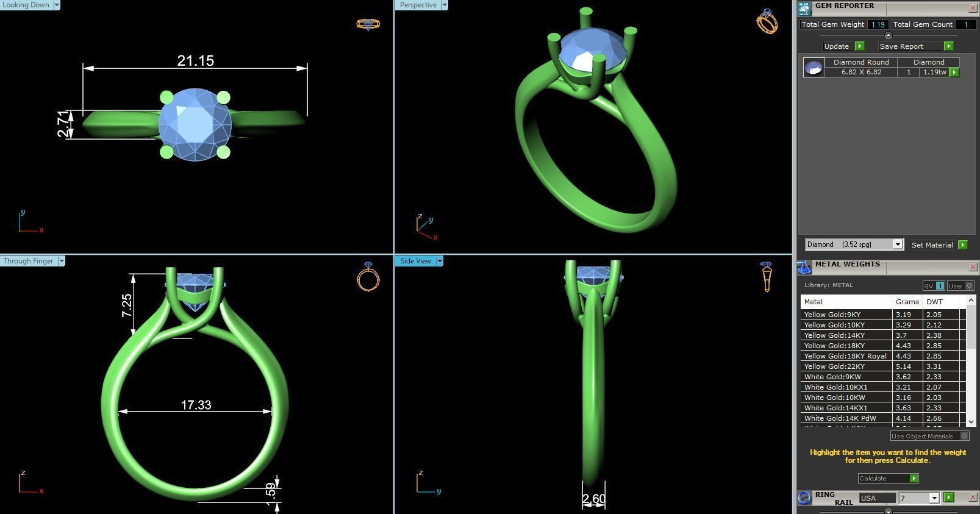Open the Looking Down viewport dropdown arrow
Image resolution: width=980 pixels, height=514 pixels.
(57, 5)
